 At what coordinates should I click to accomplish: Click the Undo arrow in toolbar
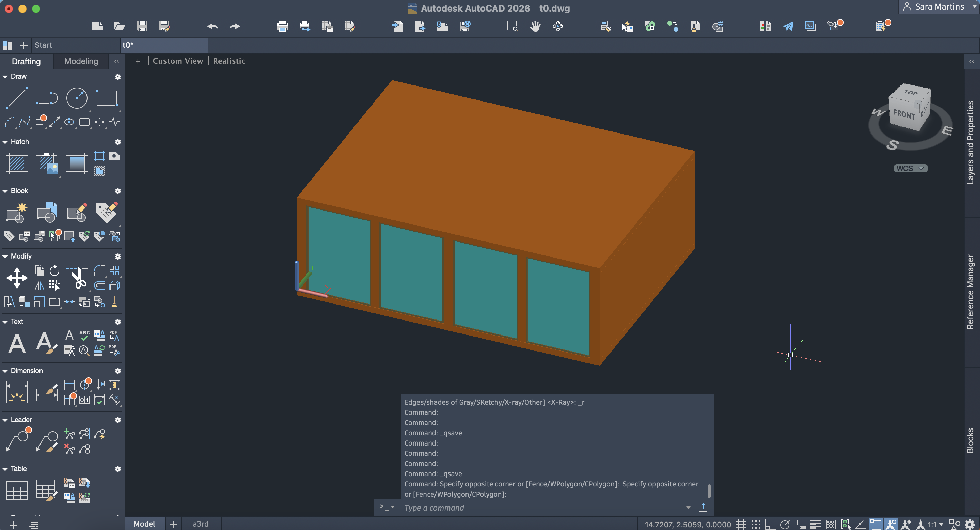(212, 26)
